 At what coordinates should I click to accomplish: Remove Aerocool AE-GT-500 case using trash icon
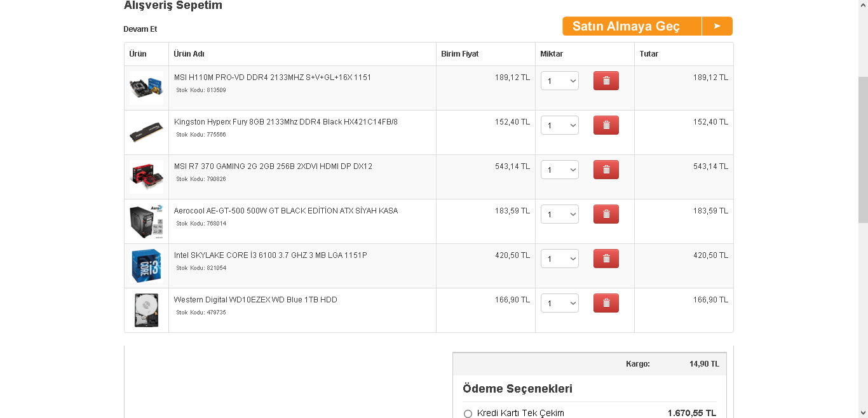[x=606, y=214]
